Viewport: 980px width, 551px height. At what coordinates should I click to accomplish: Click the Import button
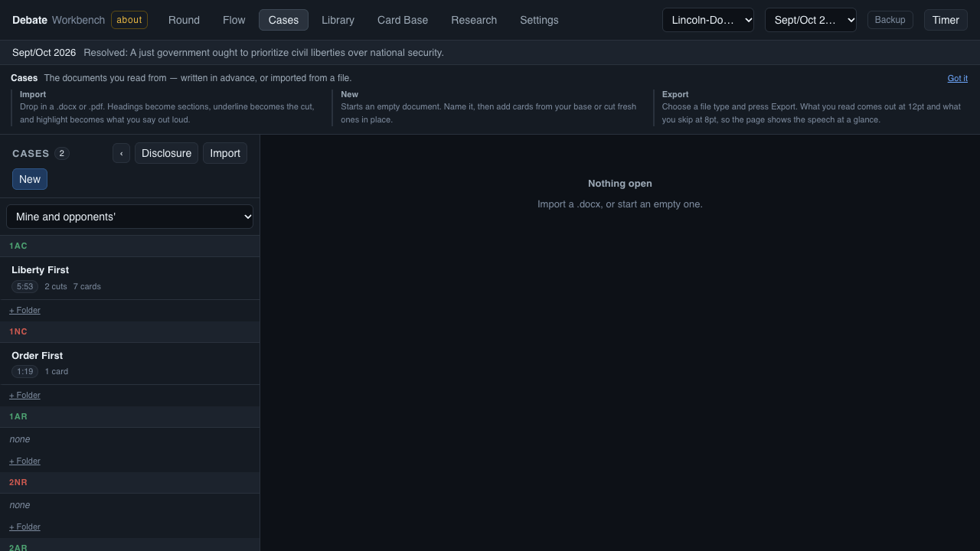225,153
